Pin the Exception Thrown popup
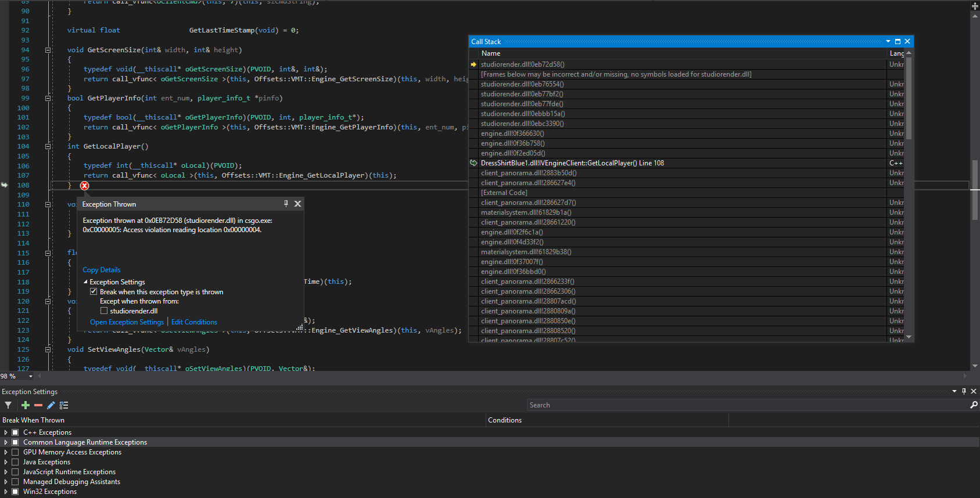Viewport: 980px width, 498px height. (286, 204)
